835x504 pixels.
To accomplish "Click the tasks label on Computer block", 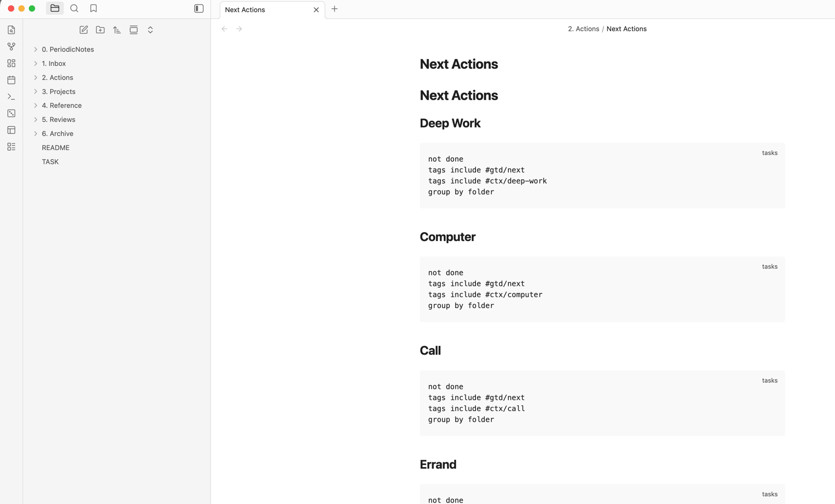I will tap(769, 267).
